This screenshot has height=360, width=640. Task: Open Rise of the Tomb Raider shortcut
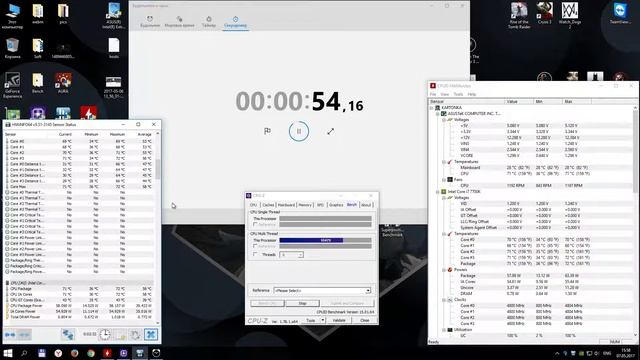(x=519, y=15)
